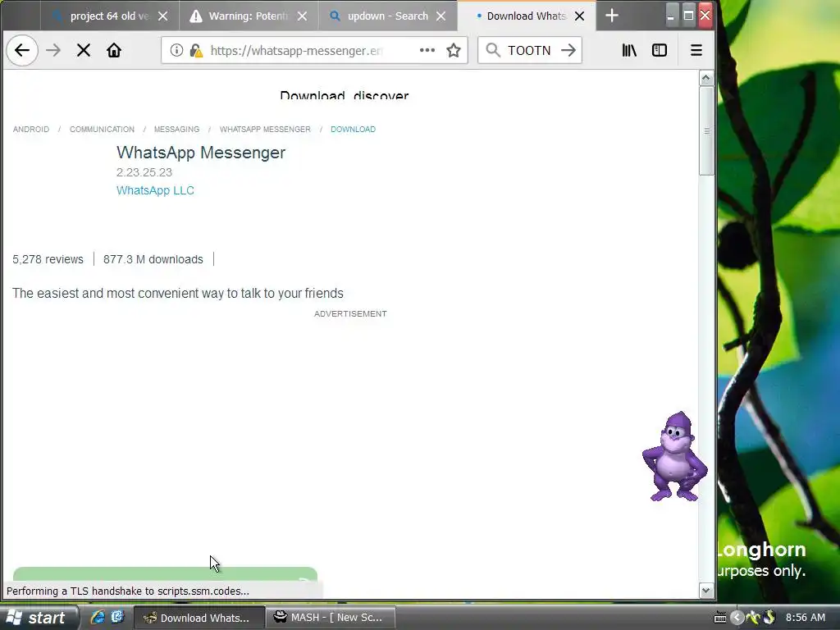This screenshot has width=840, height=630.
Task: Click the version number 2.23.25.23
Action: tap(144, 172)
